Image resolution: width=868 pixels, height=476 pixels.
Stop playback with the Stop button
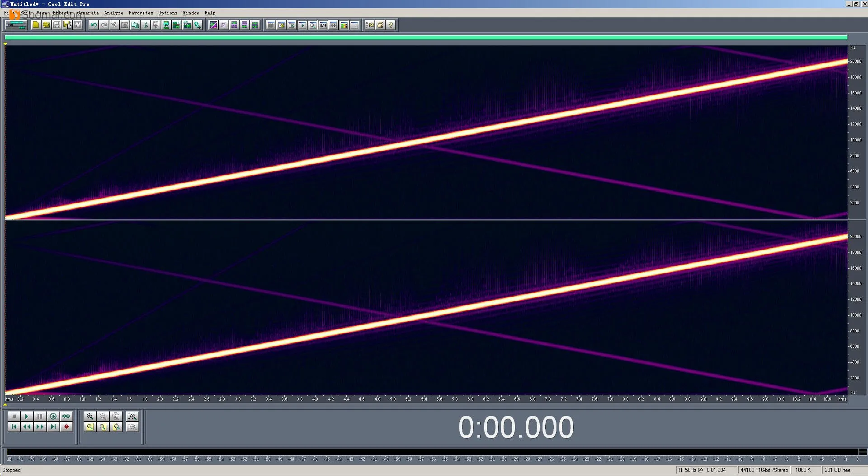click(x=14, y=416)
